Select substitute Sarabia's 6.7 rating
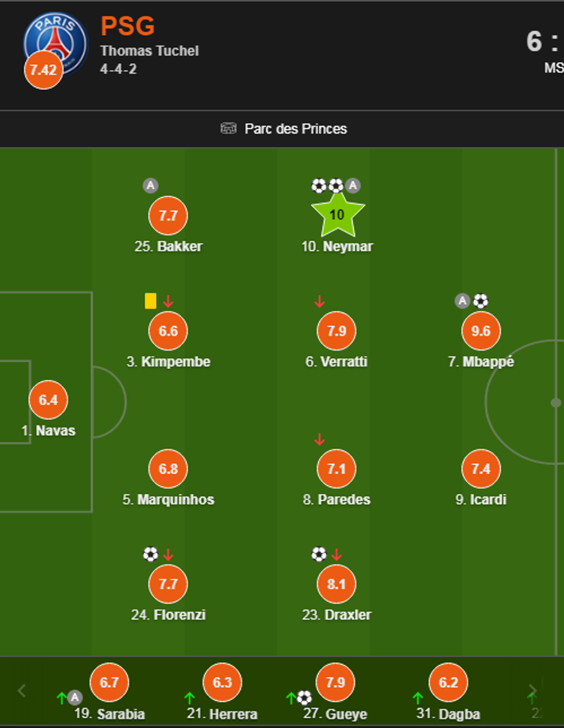 [109, 683]
